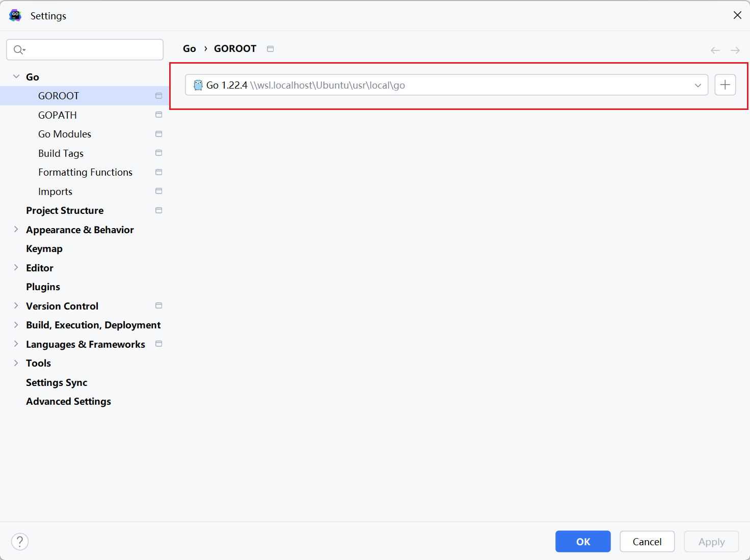Click project-level icon beside GOROOT breadcrumb
Viewport: 750px width, 560px height.
(271, 49)
